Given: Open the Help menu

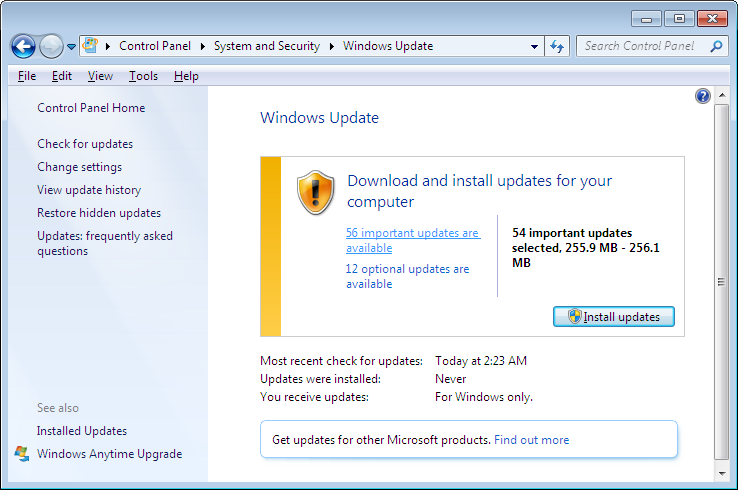Looking at the screenshot, I should tap(186, 76).
